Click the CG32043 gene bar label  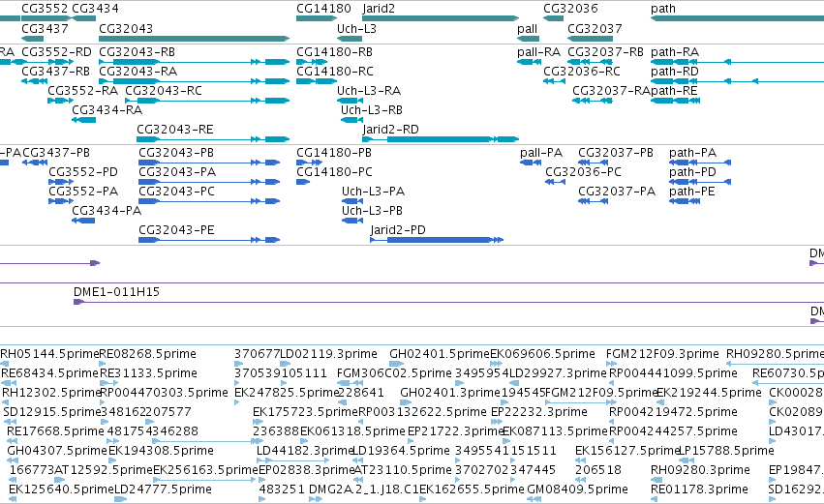(126, 29)
